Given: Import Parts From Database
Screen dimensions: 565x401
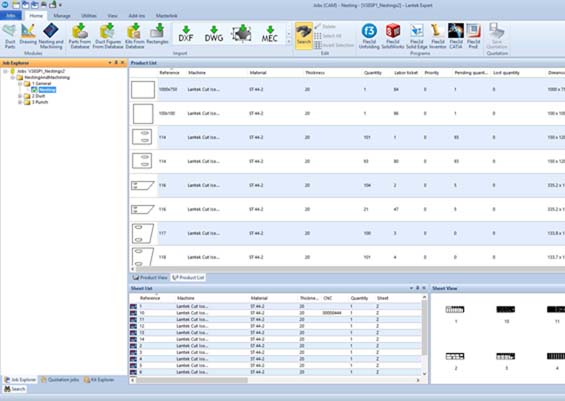Looking at the screenshot, I should coord(80,36).
